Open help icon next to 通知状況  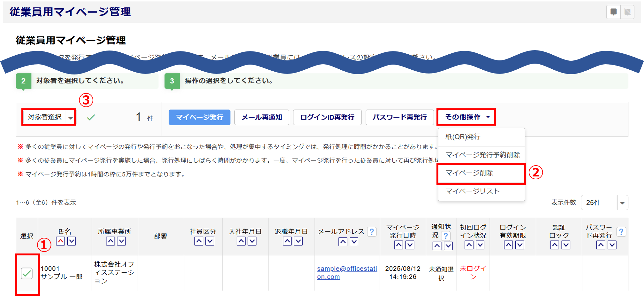(446, 236)
